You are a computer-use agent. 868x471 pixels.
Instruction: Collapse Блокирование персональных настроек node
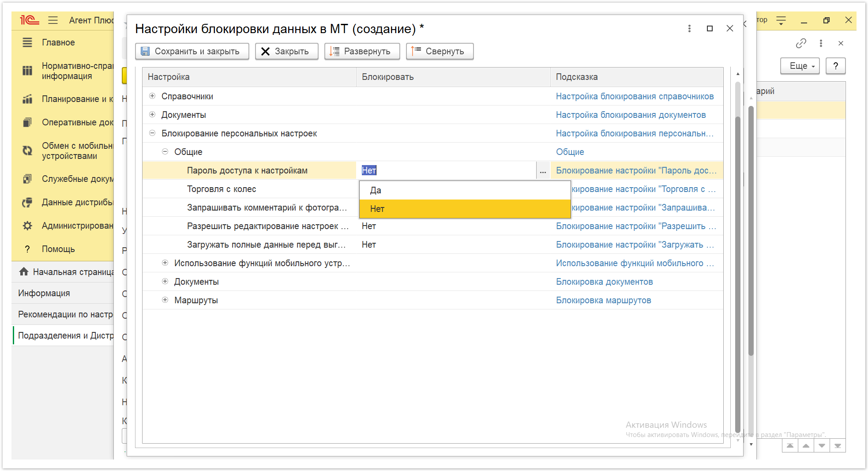click(152, 133)
